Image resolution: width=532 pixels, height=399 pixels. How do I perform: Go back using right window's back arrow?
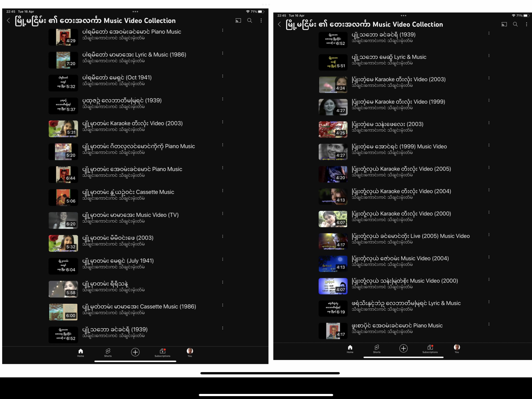[x=279, y=24]
